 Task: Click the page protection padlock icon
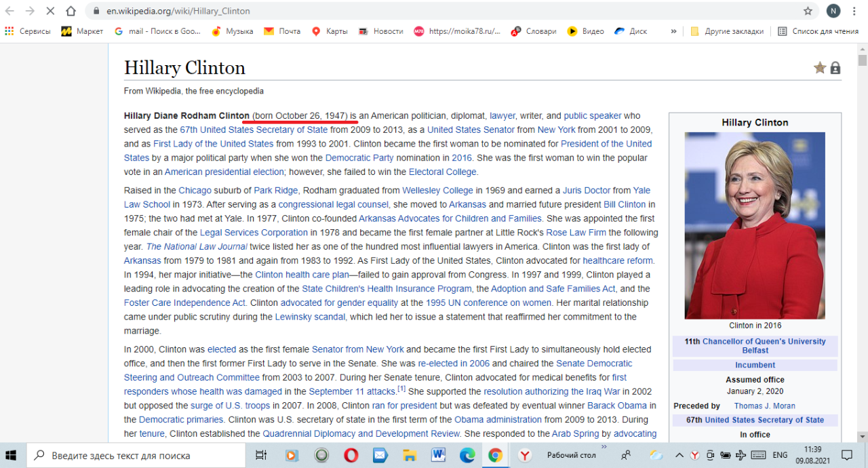click(x=835, y=68)
